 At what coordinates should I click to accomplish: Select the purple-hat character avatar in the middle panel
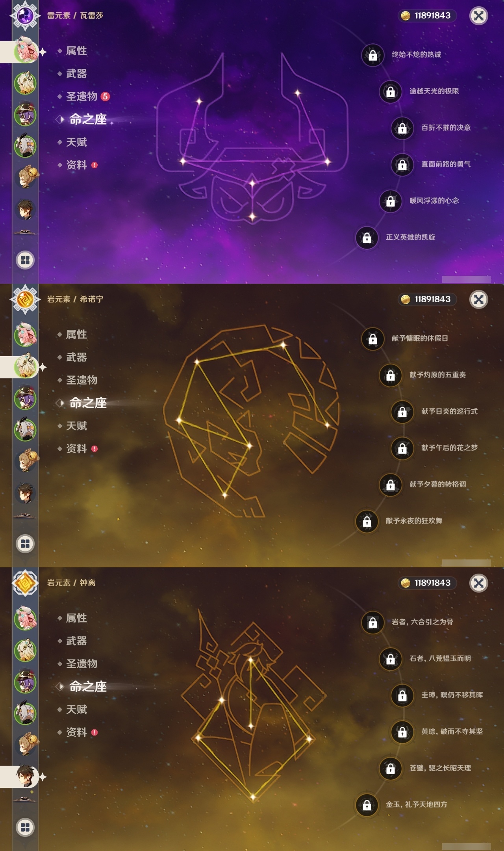click(25, 398)
